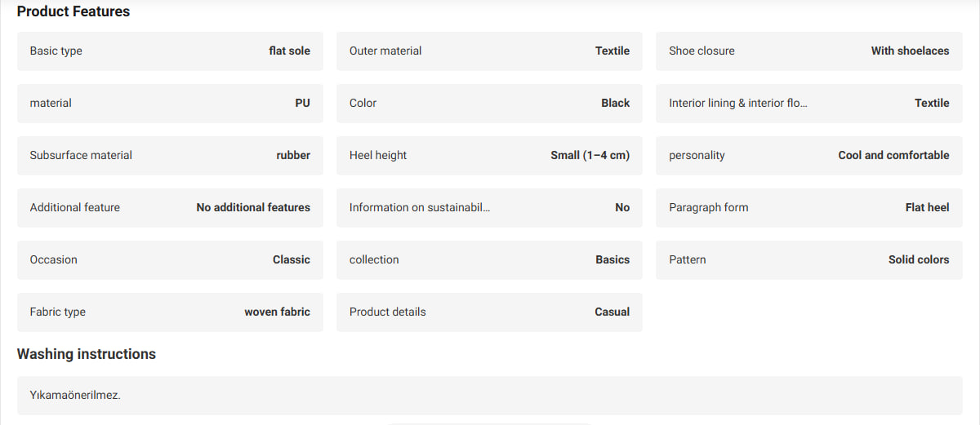The image size is (980, 425).
Task: Click the Product Features heading
Action: click(73, 11)
